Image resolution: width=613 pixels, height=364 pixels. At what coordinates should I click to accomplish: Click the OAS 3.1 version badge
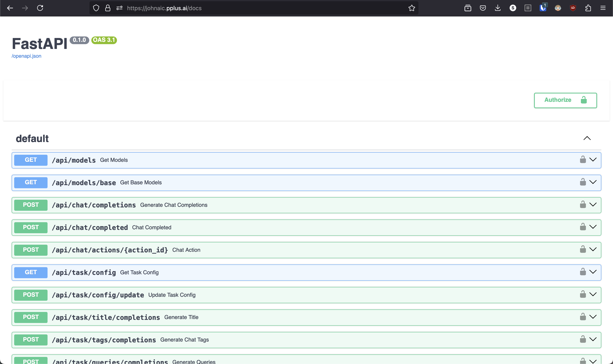click(104, 40)
